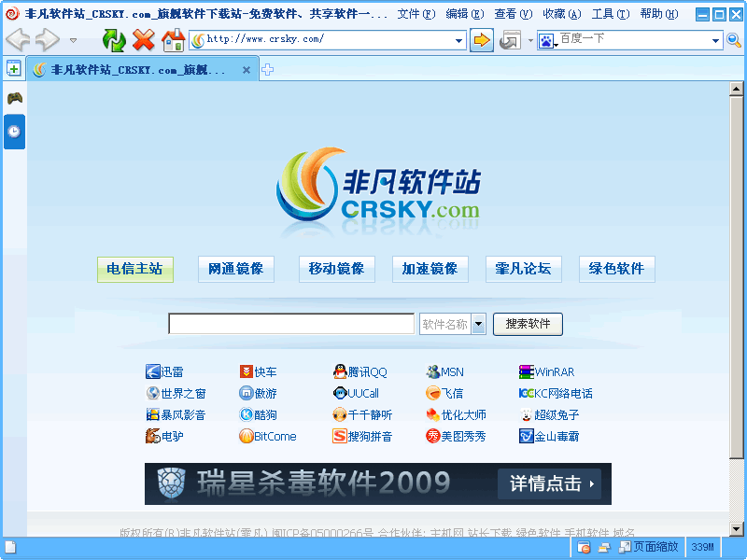Image resolution: width=747 pixels, height=560 pixels.
Task: Open the back-arrow small dropdown chevron
Action: [x=71, y=40]
